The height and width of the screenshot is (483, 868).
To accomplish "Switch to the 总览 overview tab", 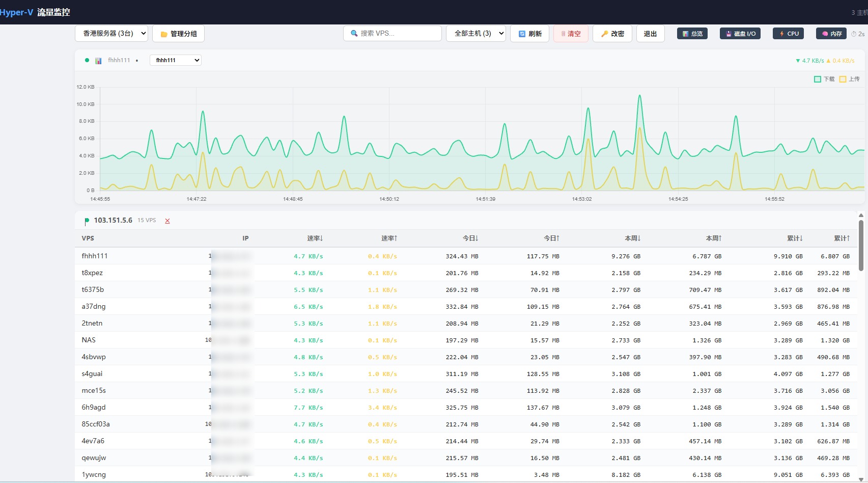I will [692, 34].
